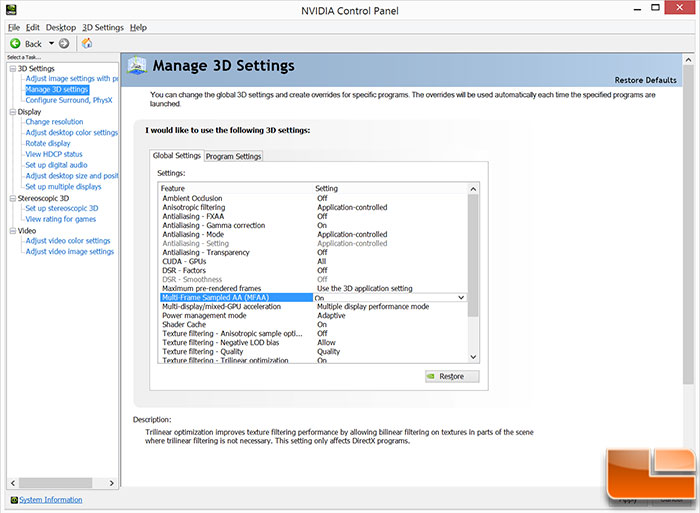
Task: Click right arrow of task pane scrollbar
Action: point(112,483)
